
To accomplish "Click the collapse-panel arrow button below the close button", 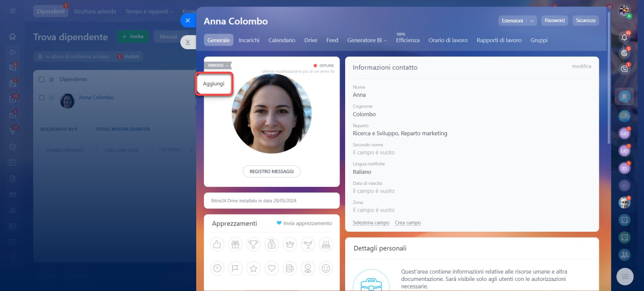I will click(188, 43).
